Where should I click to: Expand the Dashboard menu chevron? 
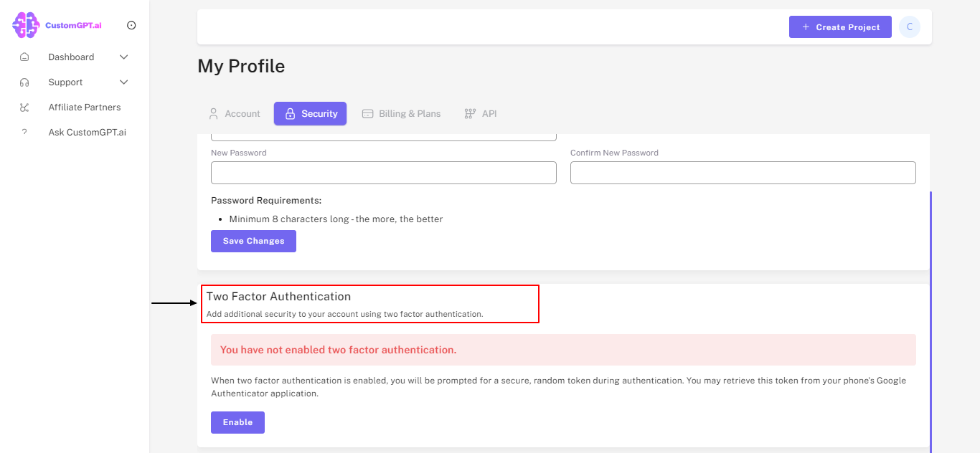[123, 57]
